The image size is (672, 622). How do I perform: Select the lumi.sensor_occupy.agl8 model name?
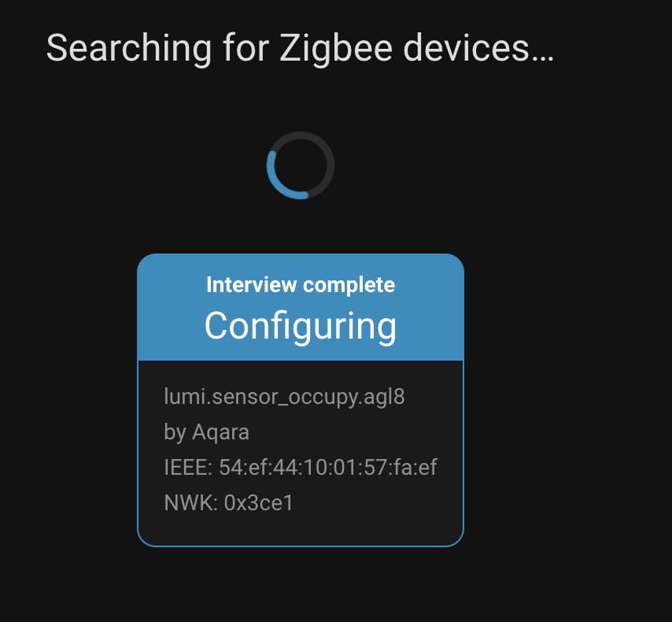284,396
